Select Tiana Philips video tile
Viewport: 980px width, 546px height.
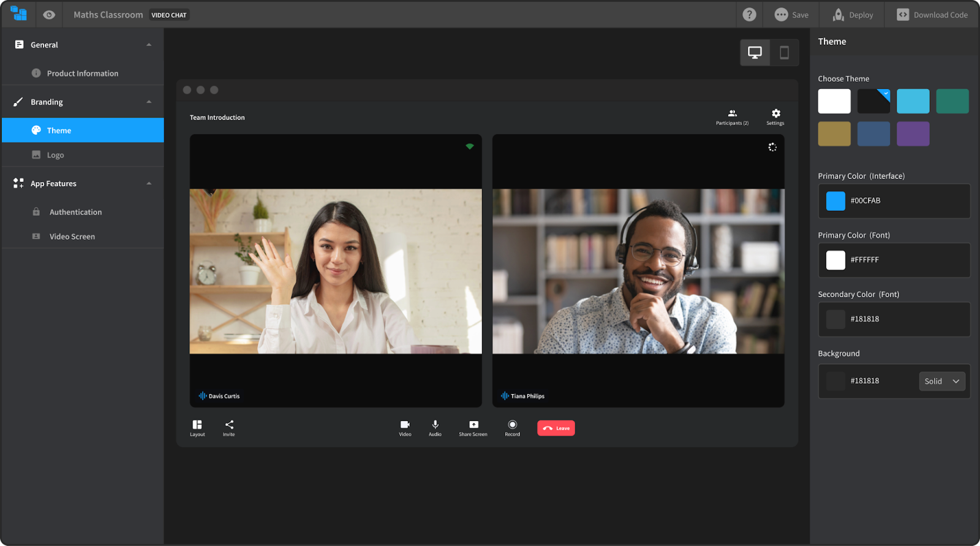tap(638, 271)
